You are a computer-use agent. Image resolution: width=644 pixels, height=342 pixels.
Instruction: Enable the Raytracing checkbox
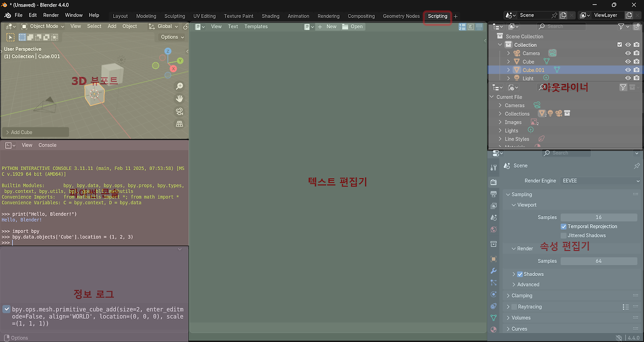[x=514, y=307]
